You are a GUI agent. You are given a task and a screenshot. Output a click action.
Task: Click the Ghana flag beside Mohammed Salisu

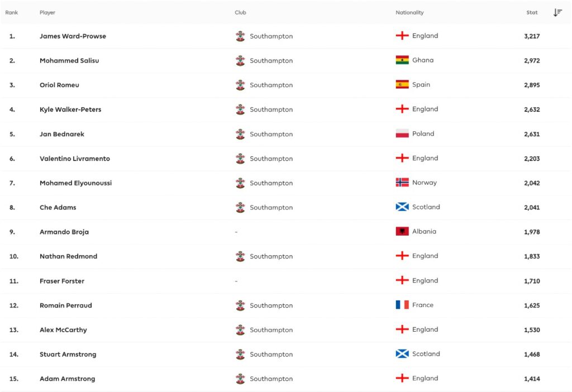(x=402, y=60)
